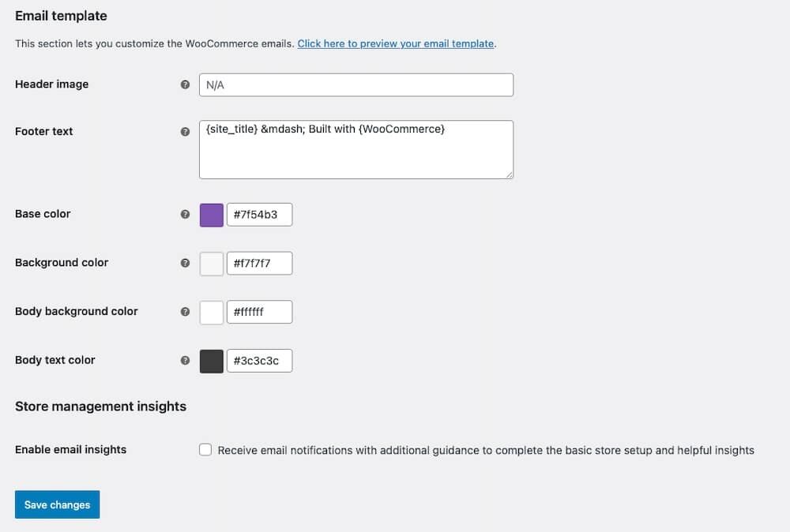Screen dimensions: 790x532
Task: Click help tooltip icon for Background color
Action: 185,263
